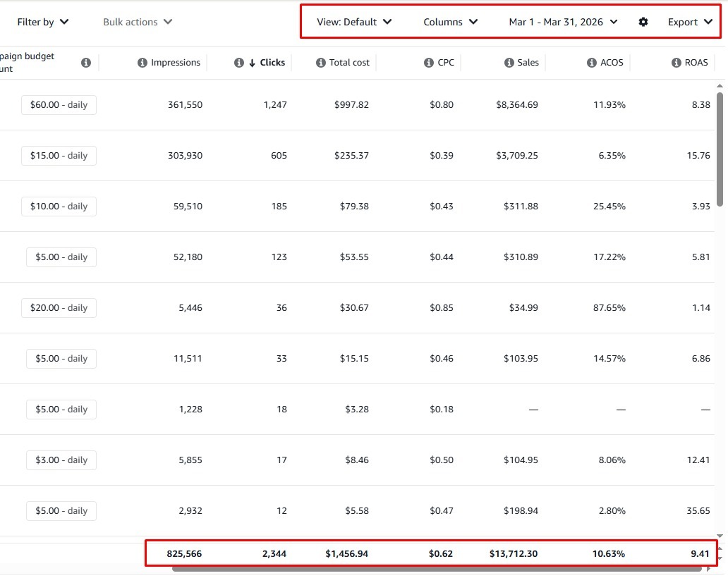
Task: Click the campaign budget column info icon
Action: tap(86, 63)
